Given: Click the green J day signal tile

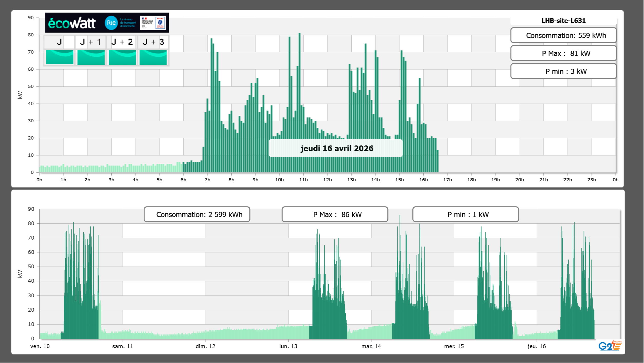Looking at the screenshot, I should pos(60,57).
